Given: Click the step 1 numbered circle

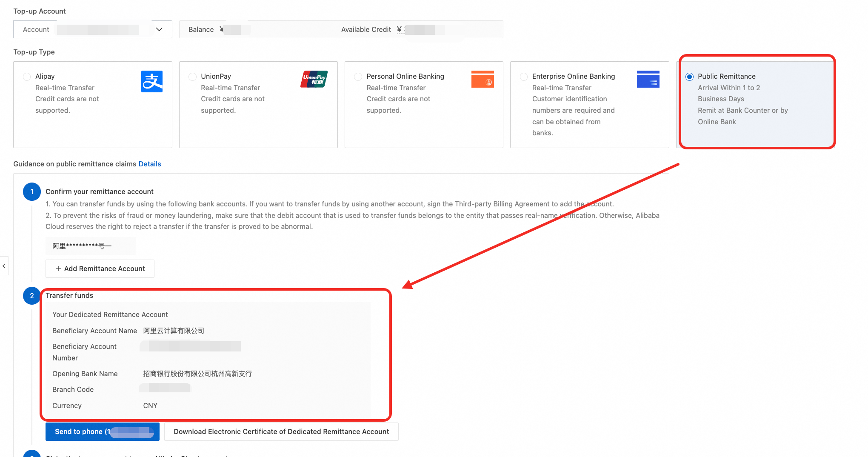Looking at the screenshot, I should 32,192.
